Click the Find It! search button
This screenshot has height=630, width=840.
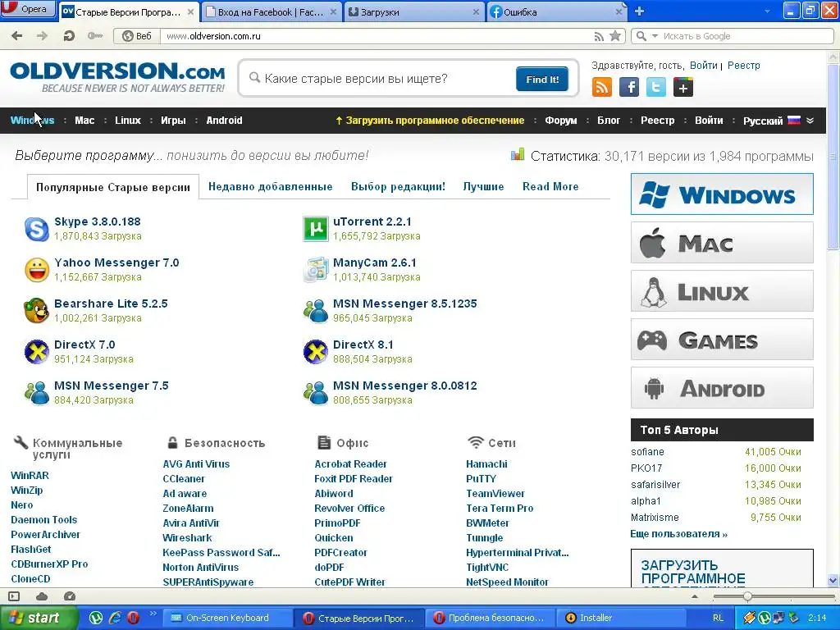click(542, 80)
